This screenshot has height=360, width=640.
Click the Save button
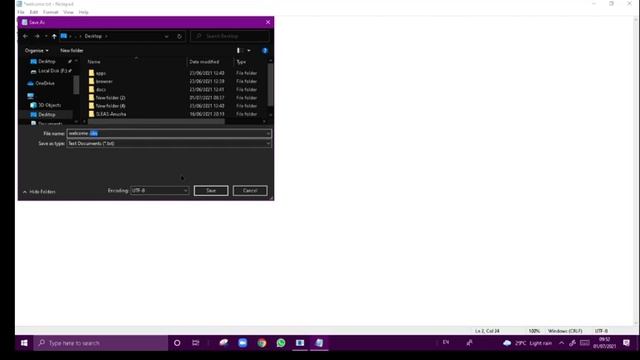[x=211, y=191]
